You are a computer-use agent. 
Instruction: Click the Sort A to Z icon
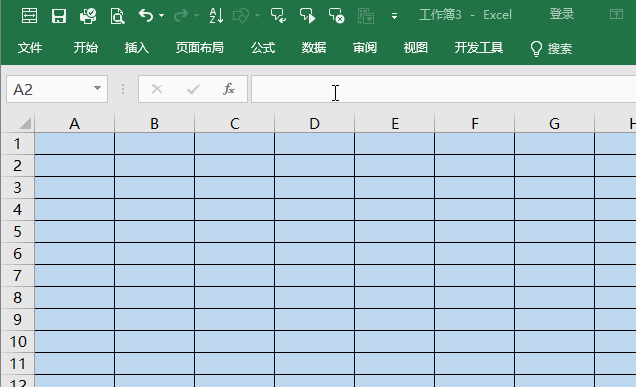click(216, 16)
